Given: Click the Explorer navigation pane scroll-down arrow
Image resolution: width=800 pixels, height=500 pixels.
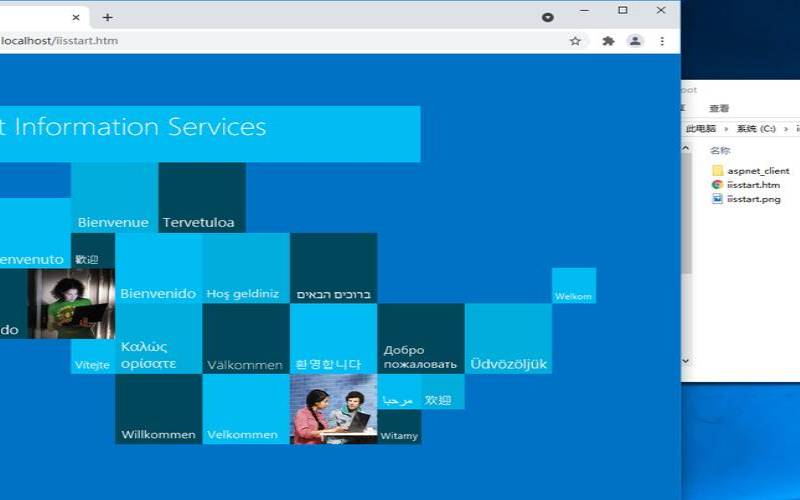Looking at the screenshot, I should click(686, 361).
